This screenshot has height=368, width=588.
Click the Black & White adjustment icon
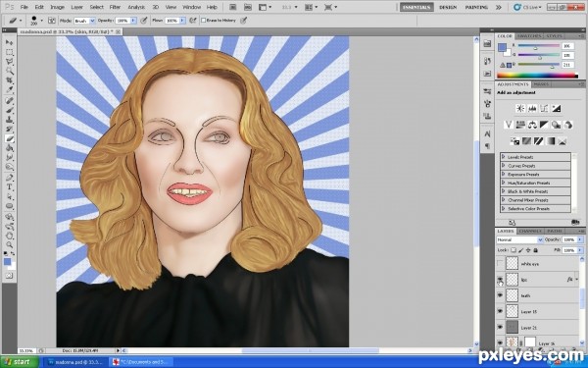pyautogui.click(x=544, y=125)
